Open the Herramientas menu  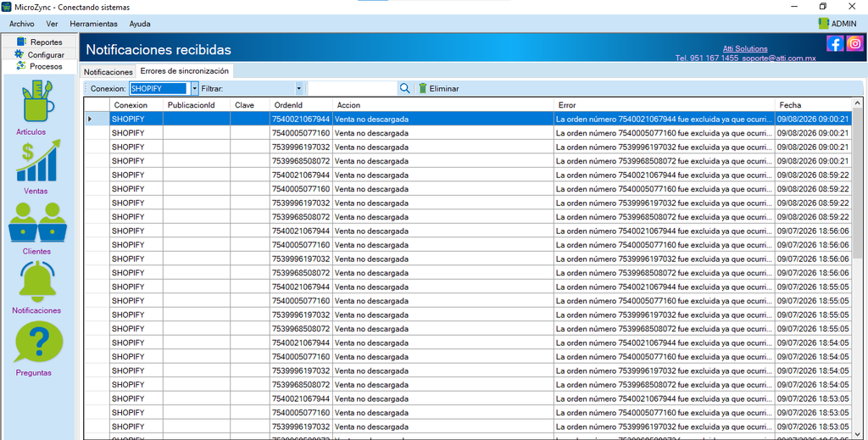pyautogui.click(x=93, y=24)
